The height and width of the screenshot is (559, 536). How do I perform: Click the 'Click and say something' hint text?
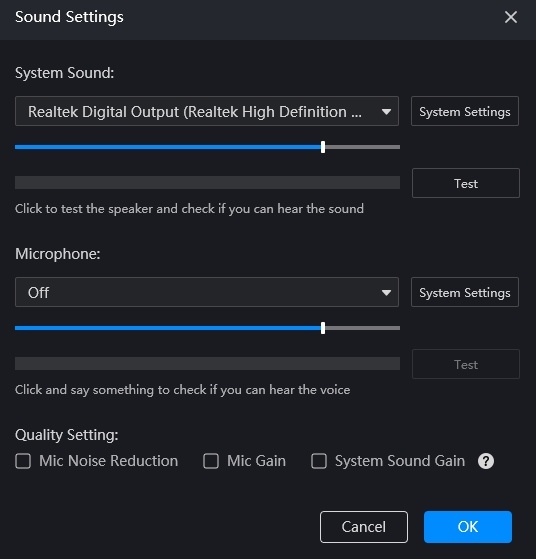pos(183,390)
